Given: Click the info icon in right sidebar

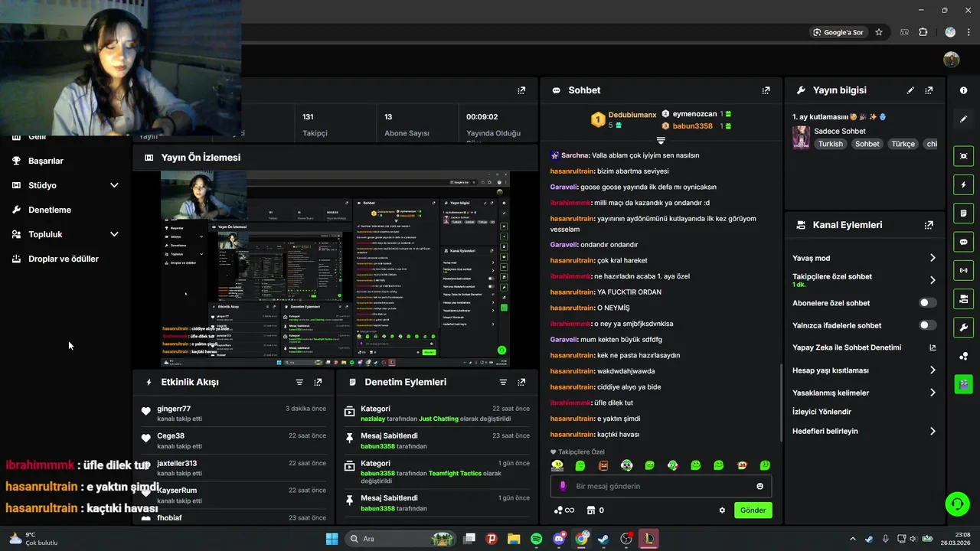Looking at the screenshot, I should 963,90.
